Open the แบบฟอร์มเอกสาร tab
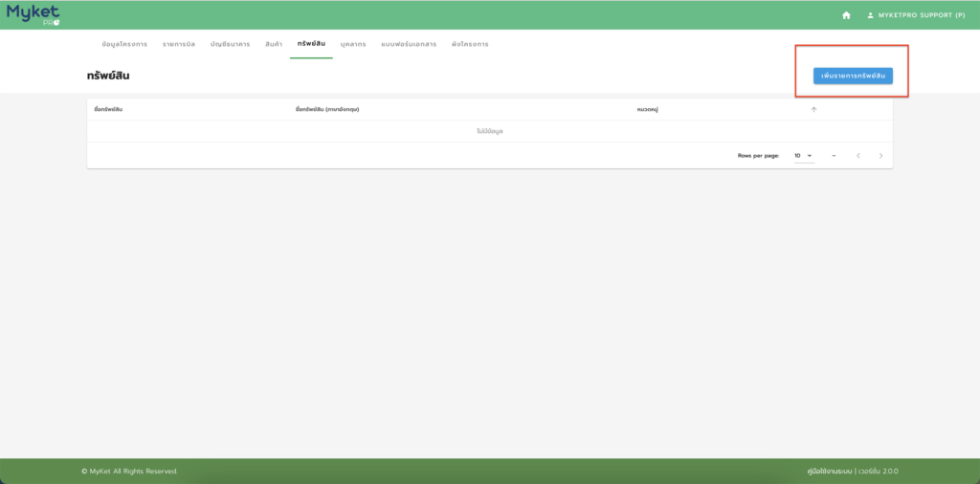 (409, 45)
